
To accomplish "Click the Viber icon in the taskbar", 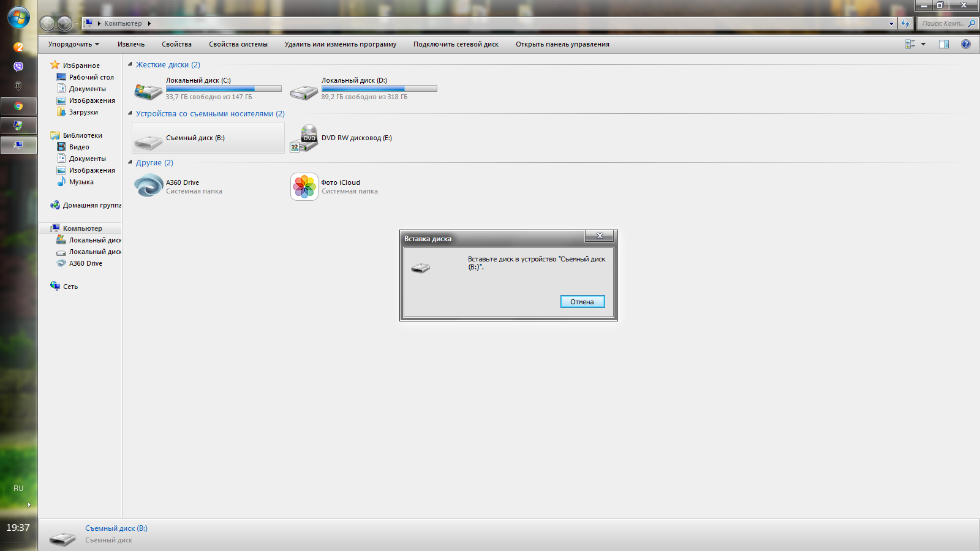I will [x=18, y=66].
